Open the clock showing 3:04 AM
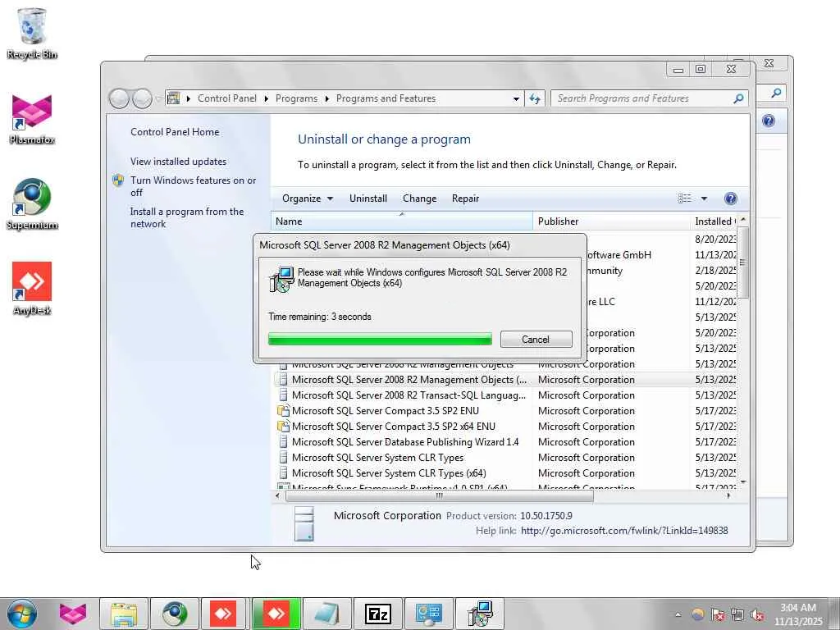The image size is (840, 630). click(x=797, y=614)
